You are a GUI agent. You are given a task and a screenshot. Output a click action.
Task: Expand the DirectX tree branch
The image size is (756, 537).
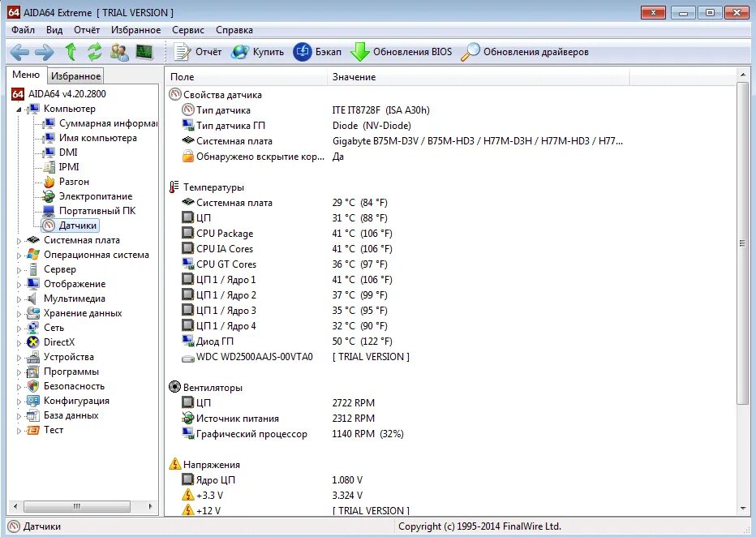point(19,343)
